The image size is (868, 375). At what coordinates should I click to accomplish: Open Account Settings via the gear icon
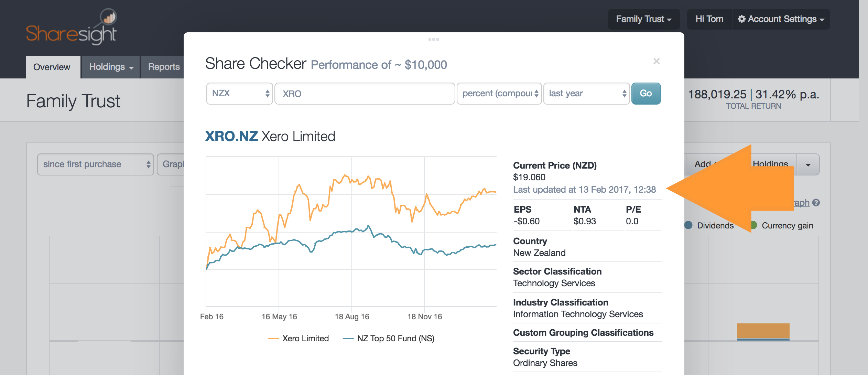(742, 19)
